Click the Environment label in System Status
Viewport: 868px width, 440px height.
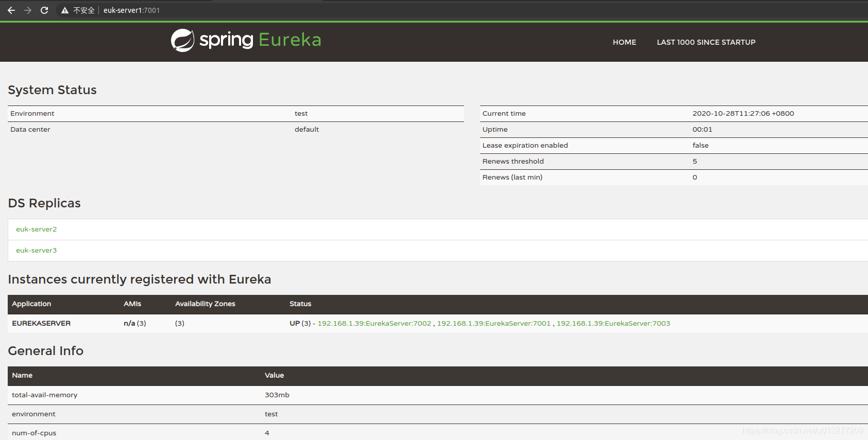[x=32, y=114]
